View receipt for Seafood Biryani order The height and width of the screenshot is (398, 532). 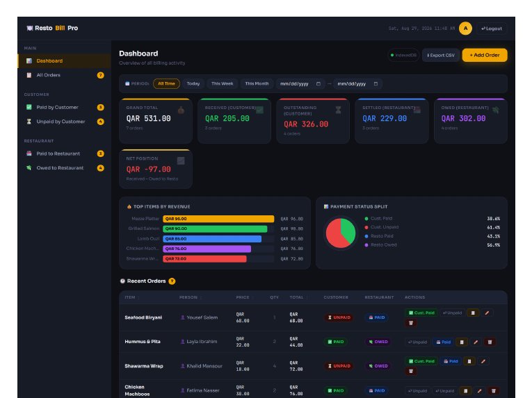click(x=473, y=313)
